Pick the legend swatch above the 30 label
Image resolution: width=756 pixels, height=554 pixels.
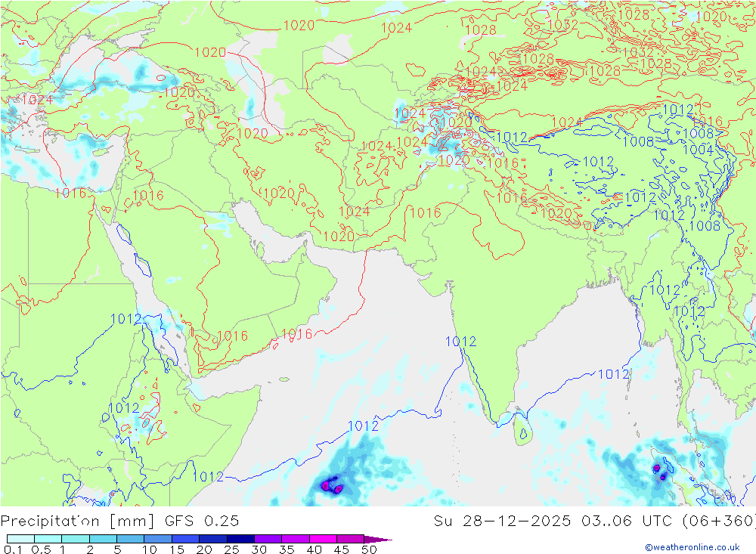(x=268, y=539)
